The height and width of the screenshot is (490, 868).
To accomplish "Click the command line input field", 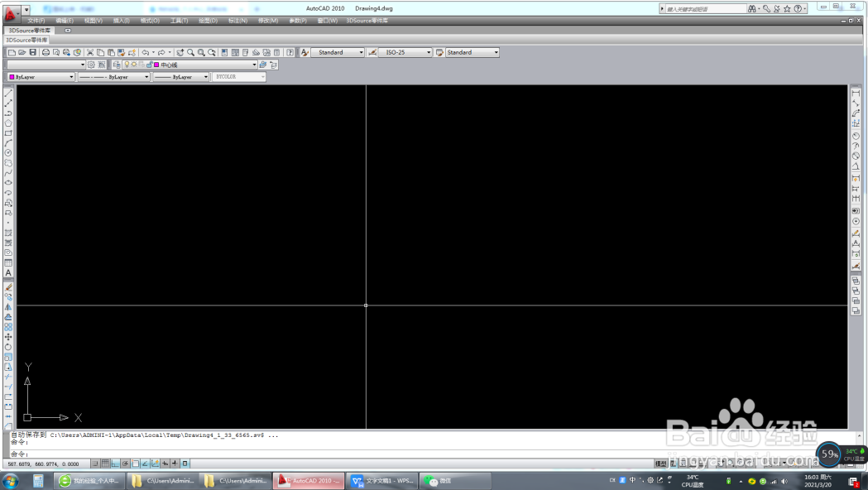I will [x=432, y=454].
